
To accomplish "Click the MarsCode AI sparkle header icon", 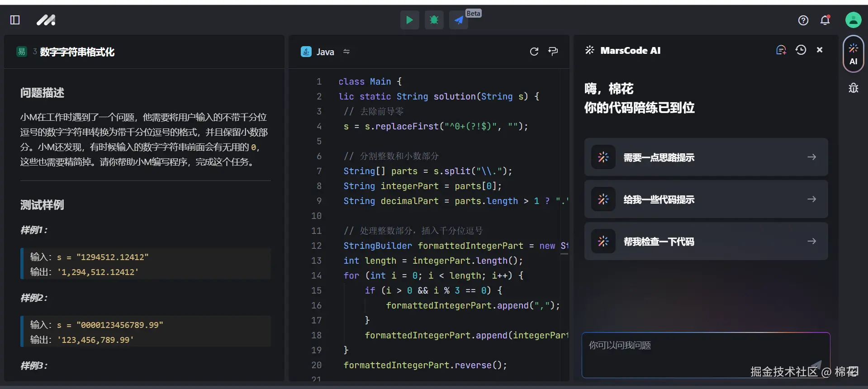I will click(x=589, y=50).
